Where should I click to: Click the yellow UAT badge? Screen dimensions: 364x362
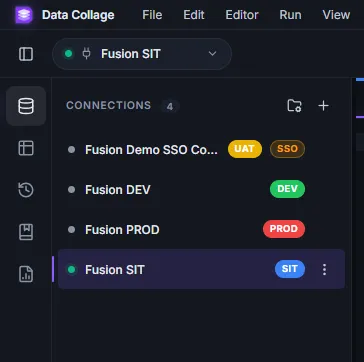pyautogui.click(x=245, y=149)
